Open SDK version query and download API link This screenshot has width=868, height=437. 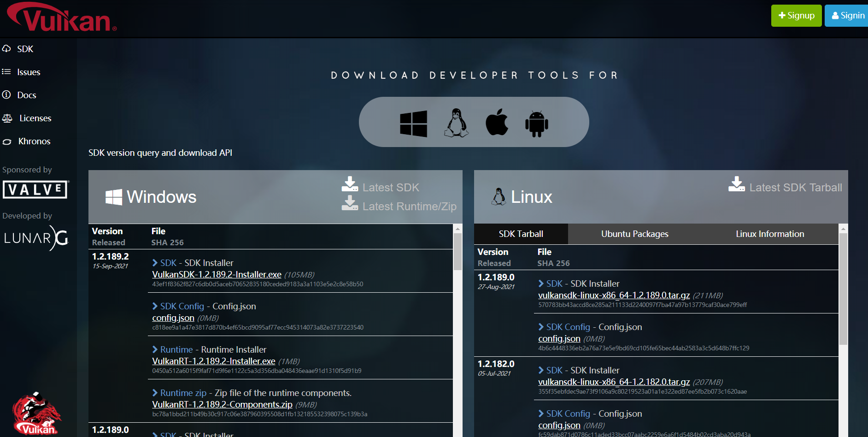pos(160,153)
